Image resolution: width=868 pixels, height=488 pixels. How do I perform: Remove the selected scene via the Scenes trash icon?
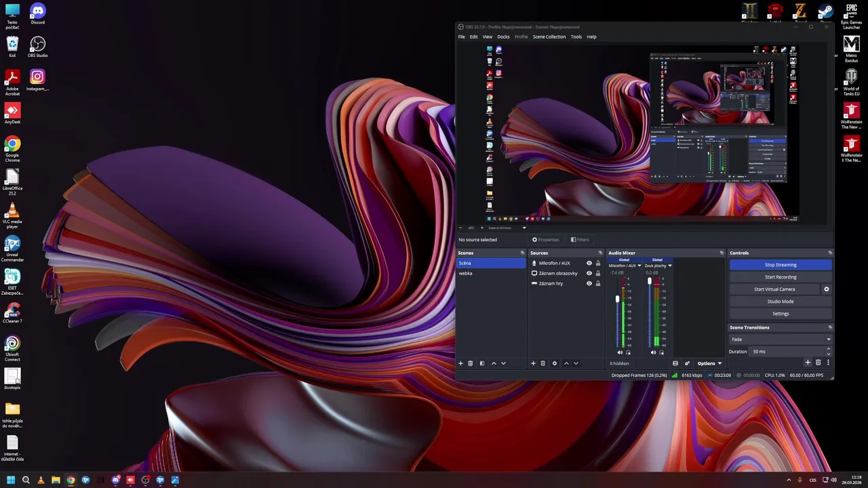tap(470, 363)
